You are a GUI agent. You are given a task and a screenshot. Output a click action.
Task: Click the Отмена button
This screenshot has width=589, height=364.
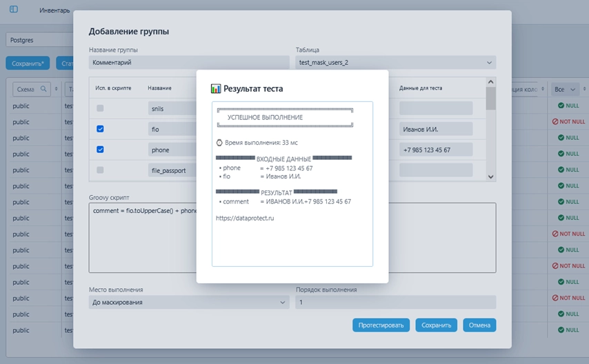click(479, 325)
